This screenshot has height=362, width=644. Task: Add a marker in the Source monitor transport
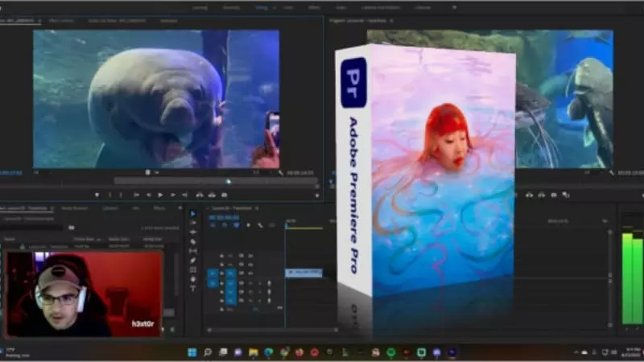[97, 195]
